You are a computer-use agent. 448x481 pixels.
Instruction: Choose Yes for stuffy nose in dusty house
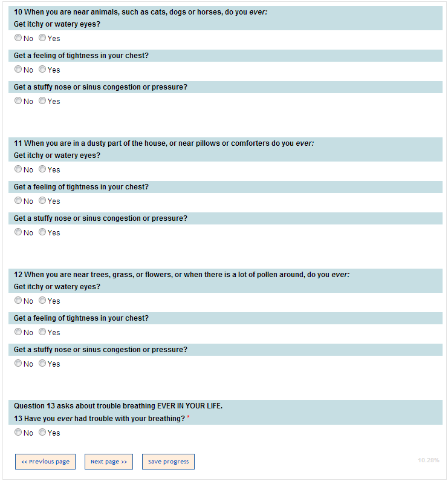[x=42, y=232]
